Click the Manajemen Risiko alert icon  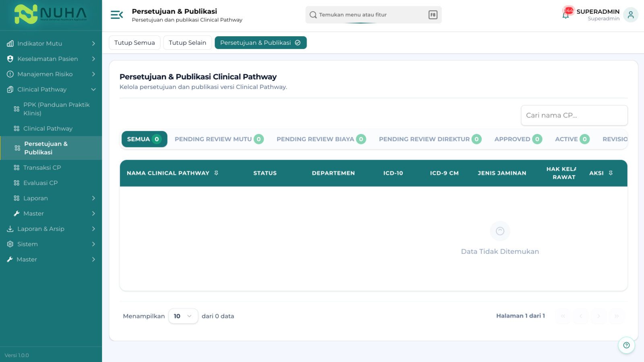(10, 74)
